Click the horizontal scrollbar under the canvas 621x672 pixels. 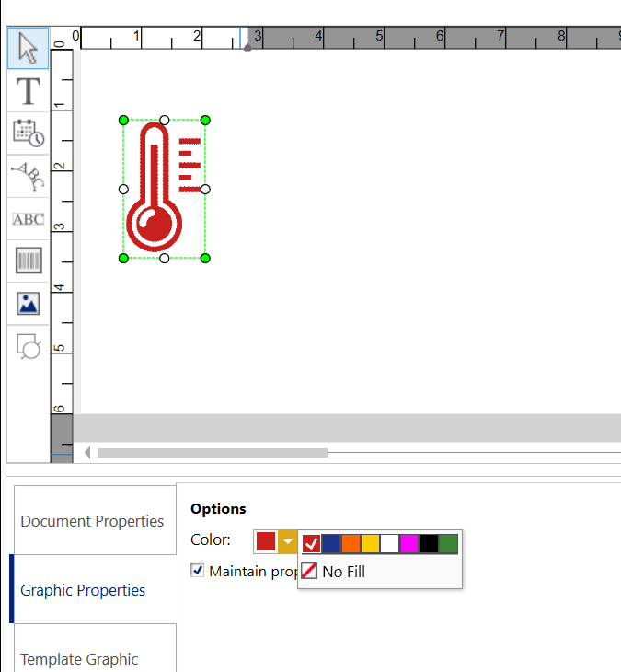click(212, 453)
